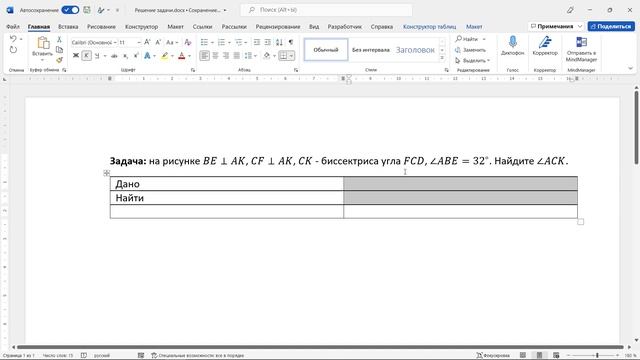Create a numbered list
Image resolution: width=640 pixels, height=360 pixels.
(221, 42)
